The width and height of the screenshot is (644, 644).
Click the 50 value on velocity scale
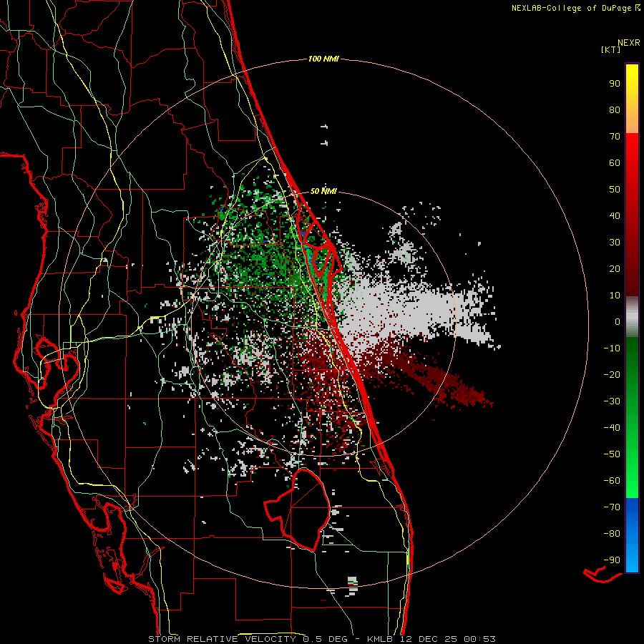coord(615,190)
